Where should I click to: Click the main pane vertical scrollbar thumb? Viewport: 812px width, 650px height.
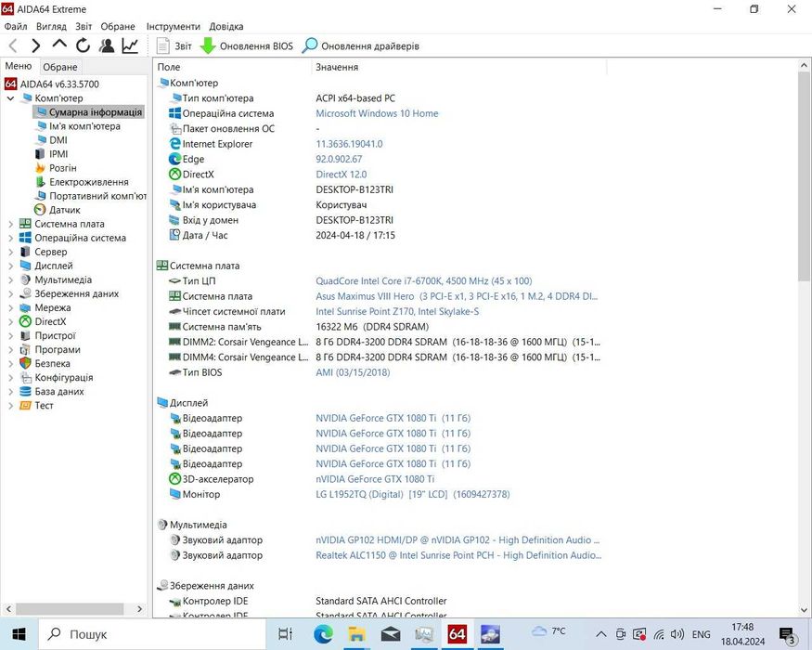click(x=804, y=176)
